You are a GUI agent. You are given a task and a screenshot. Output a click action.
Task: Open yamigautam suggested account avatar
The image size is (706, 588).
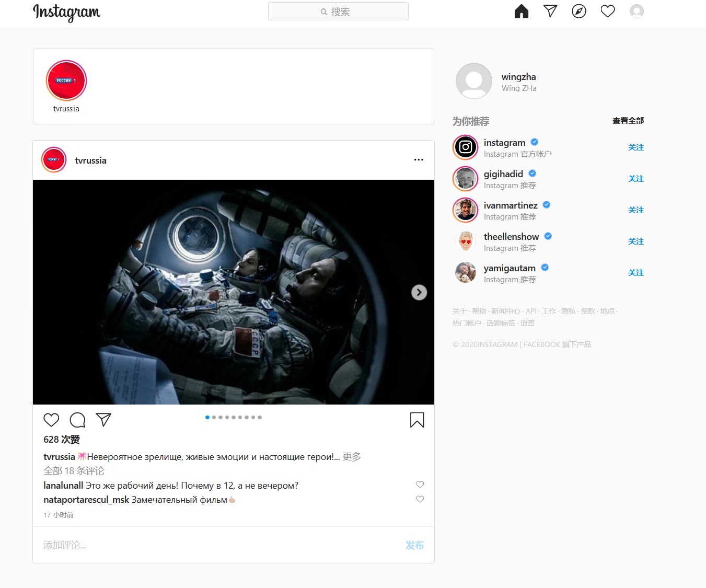(465, 273)
